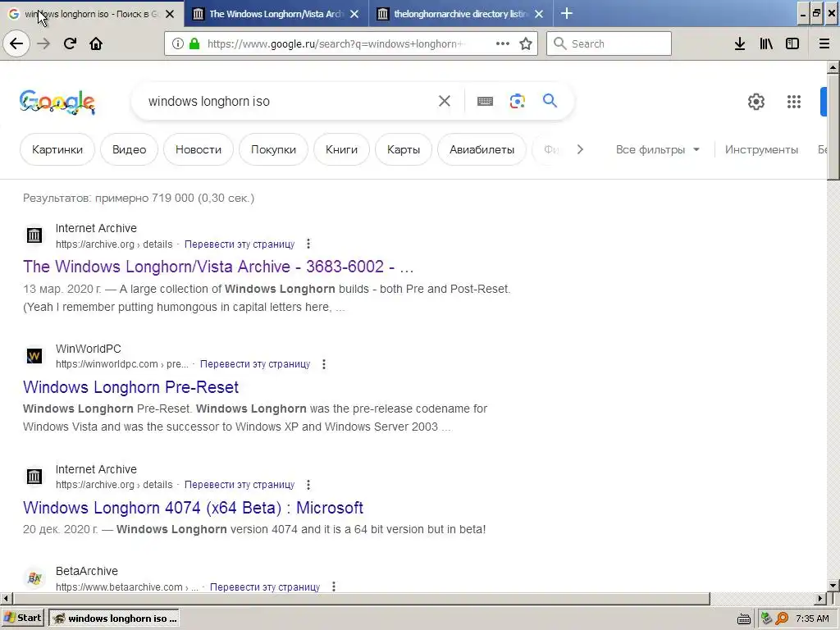Open options for Longhorn 4074 result

tap(308, 485)
